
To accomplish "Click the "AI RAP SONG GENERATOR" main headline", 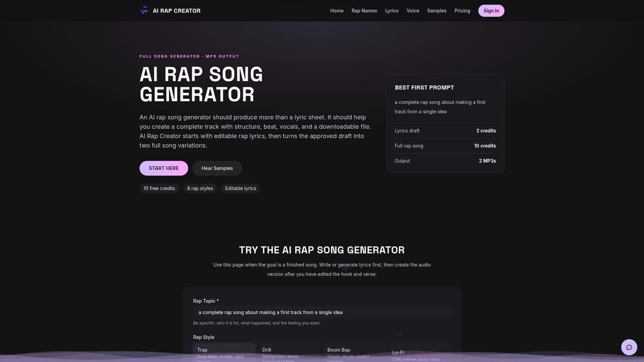I will coord(201,84).
